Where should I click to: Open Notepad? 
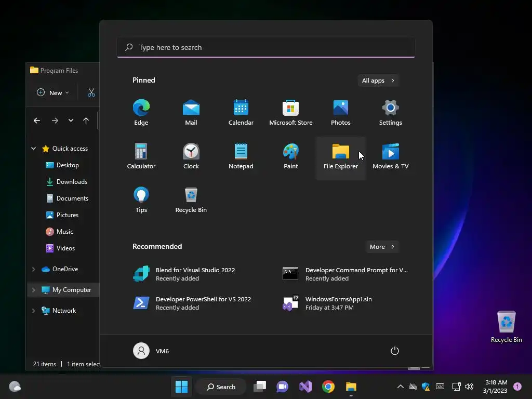[241, 156]
